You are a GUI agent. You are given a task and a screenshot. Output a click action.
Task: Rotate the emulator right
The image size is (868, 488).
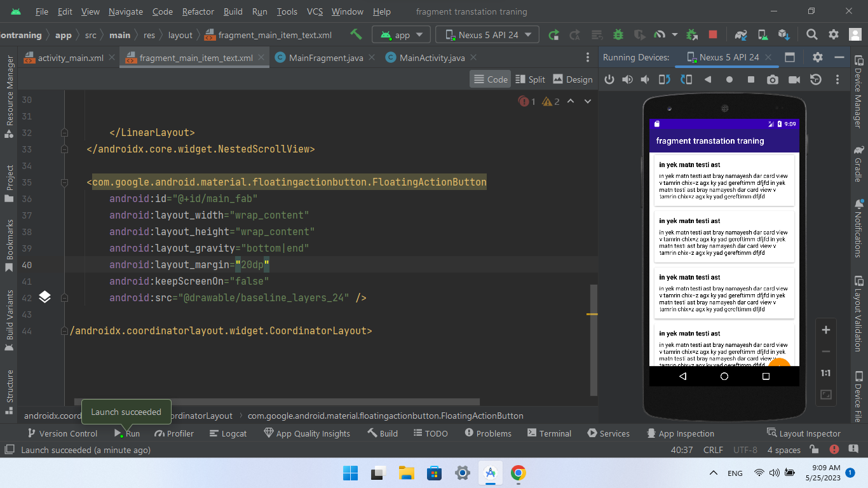[x=686, y=79]
